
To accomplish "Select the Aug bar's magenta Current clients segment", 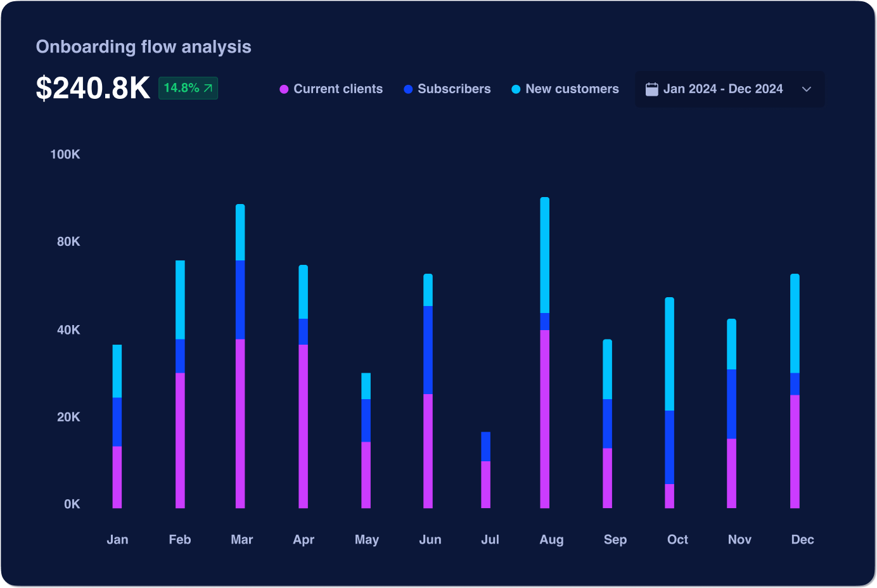I will coord(544,419).
